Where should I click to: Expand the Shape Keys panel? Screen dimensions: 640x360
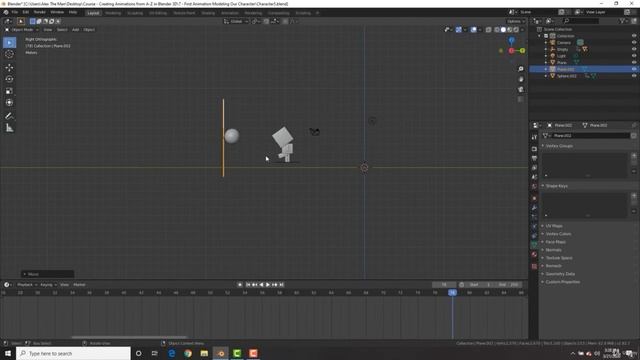coord(557,186)
